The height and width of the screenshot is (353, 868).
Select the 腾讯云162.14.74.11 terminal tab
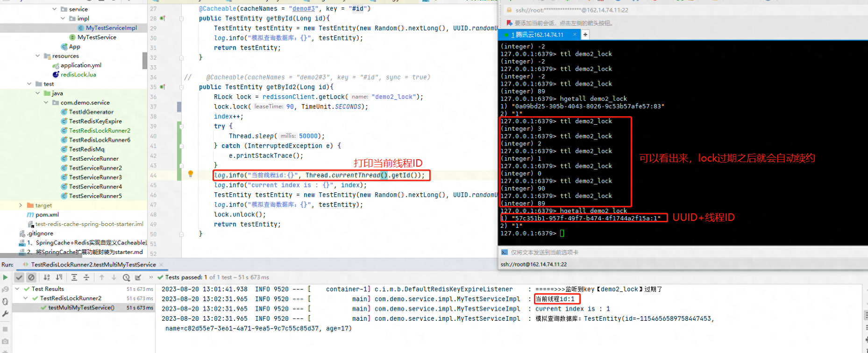(x=539, y=35)
